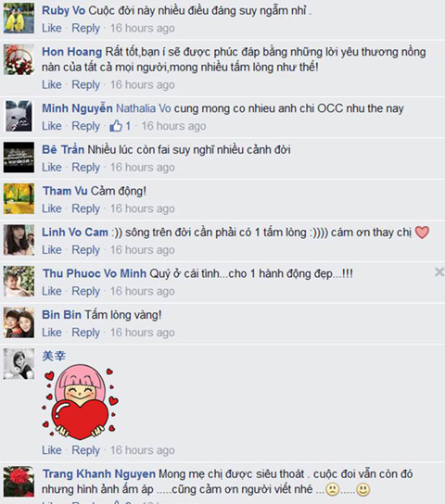Like Bin Bin's 'Tấm lòng vàng!' comment
This screenshot has width=445, height=504.
52,333
